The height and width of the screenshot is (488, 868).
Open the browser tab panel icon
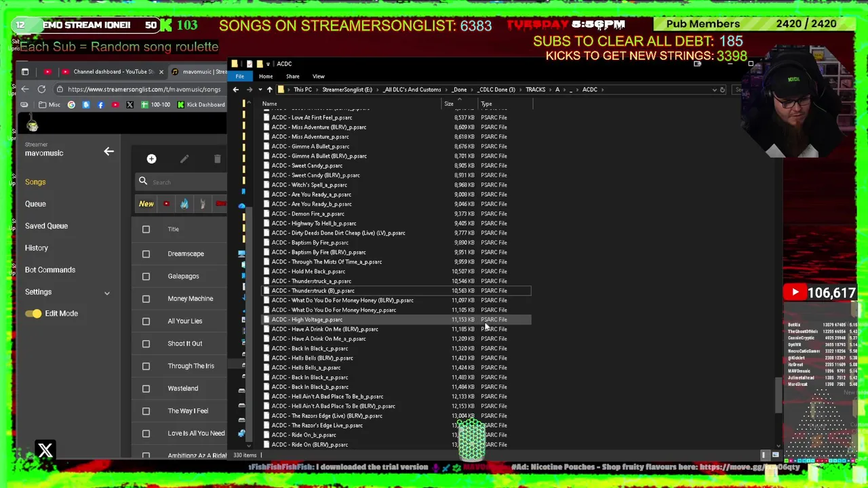tap(25, 71)
